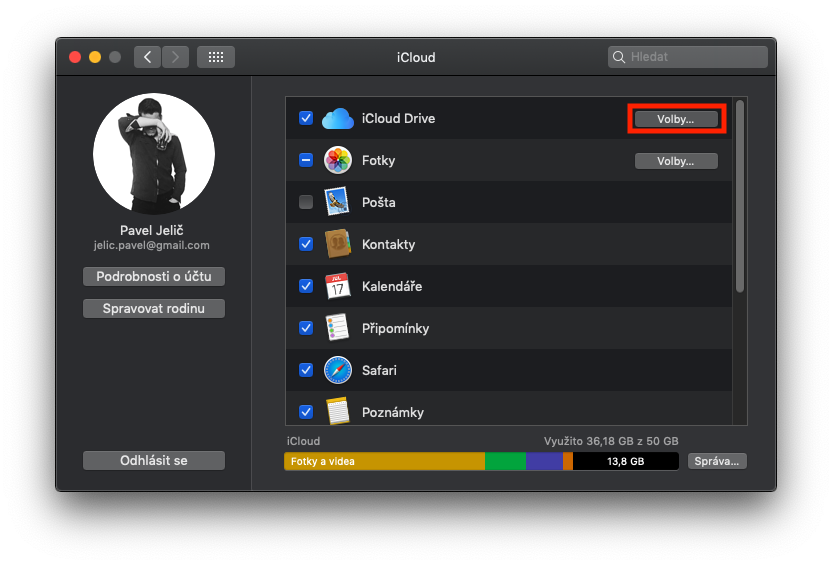Go forward with the right arrow button

(x=175, y=57)
